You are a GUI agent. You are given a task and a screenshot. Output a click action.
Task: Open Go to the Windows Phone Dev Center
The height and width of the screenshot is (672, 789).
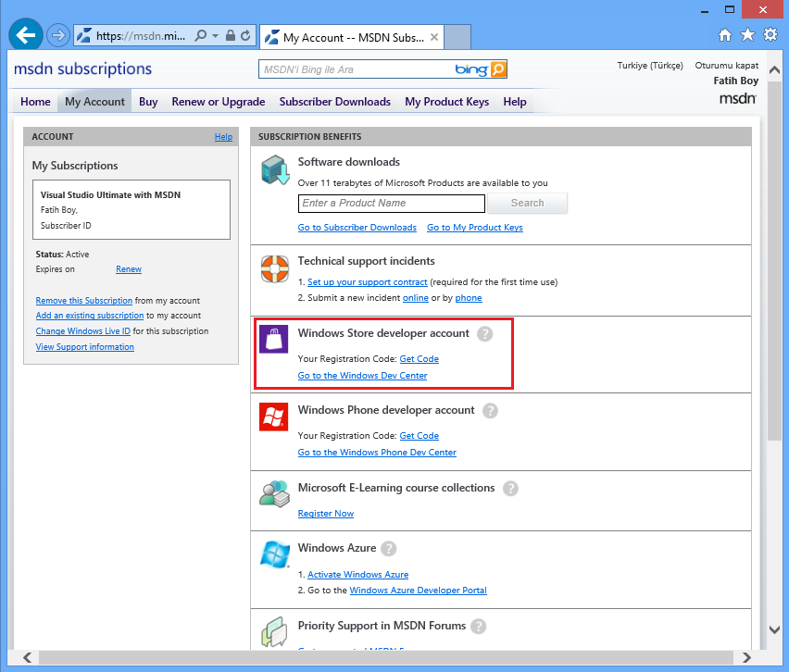(377, 453)
